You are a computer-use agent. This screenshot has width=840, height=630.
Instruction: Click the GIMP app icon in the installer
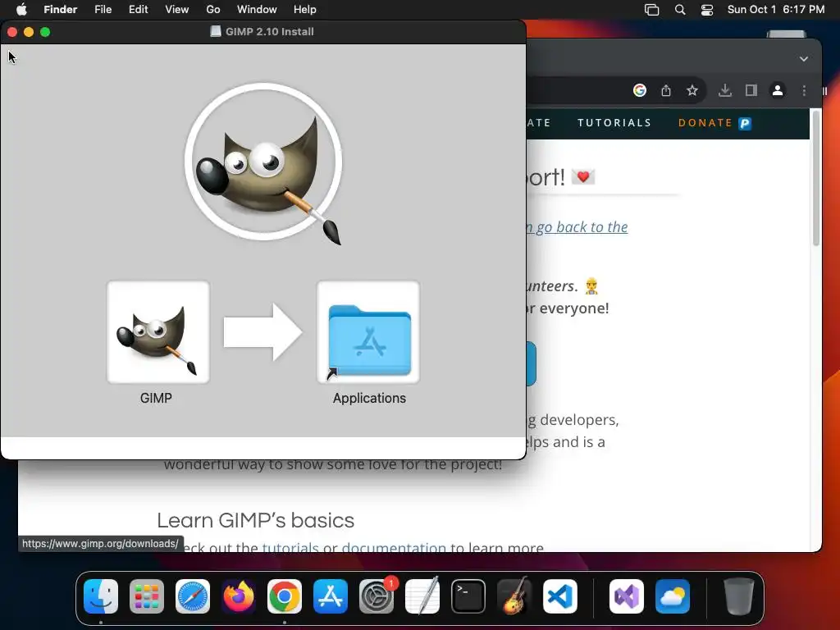158,332
